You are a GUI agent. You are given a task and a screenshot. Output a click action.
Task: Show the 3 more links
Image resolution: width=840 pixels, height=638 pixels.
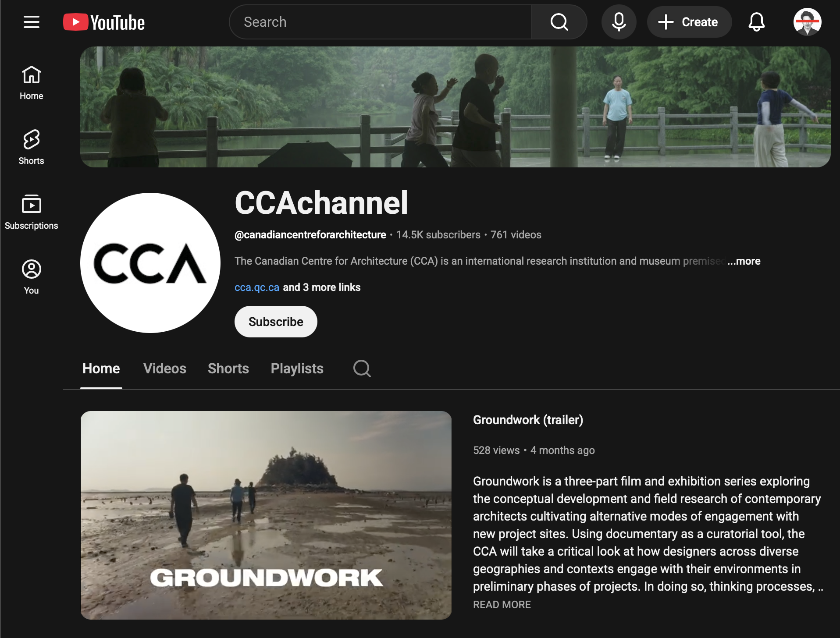pyautogui.click(x=321, y=287)
